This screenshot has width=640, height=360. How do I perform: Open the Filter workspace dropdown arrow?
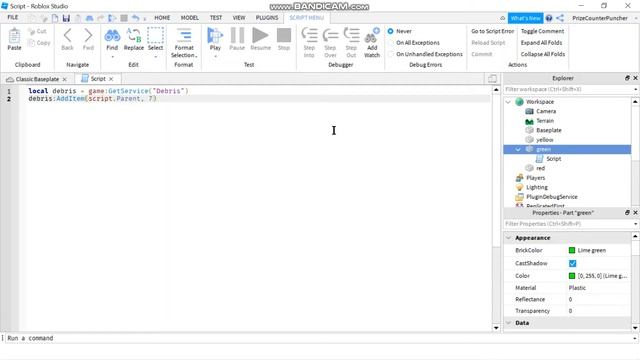coord(635,89)
